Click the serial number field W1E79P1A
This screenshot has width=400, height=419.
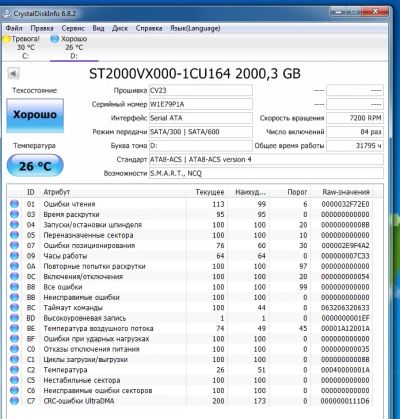click(201, 104)
